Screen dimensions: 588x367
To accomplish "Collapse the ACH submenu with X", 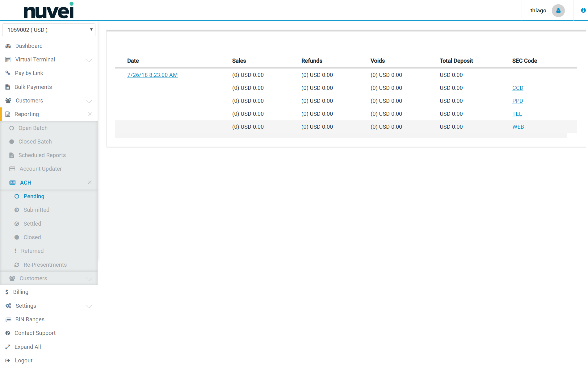I will click(x=90, y=182).
